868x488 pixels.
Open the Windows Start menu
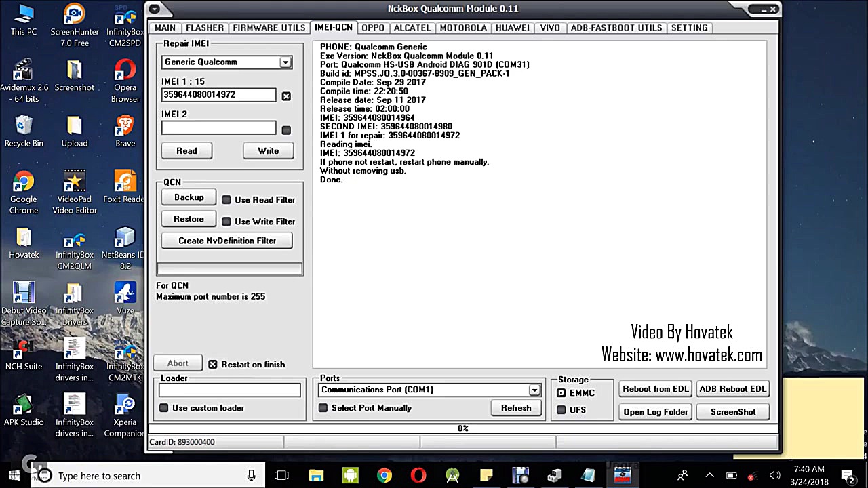tap(15, 476)
